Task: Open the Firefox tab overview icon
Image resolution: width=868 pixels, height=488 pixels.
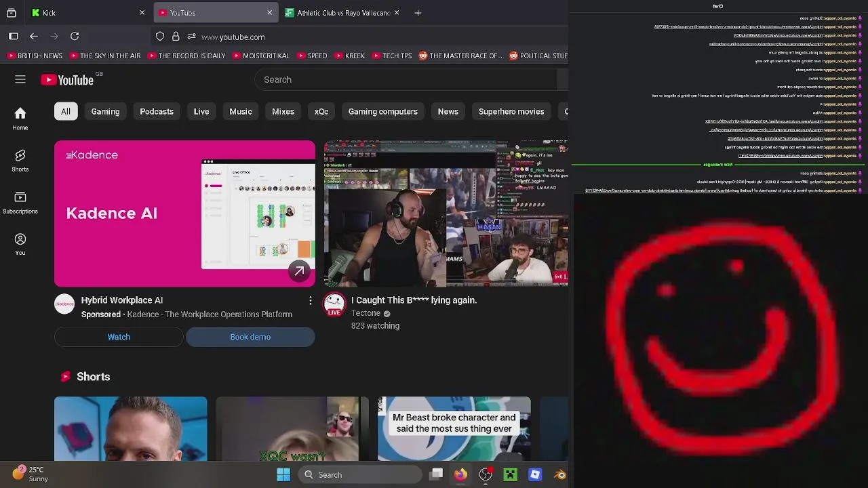Action: click(12, 13)
